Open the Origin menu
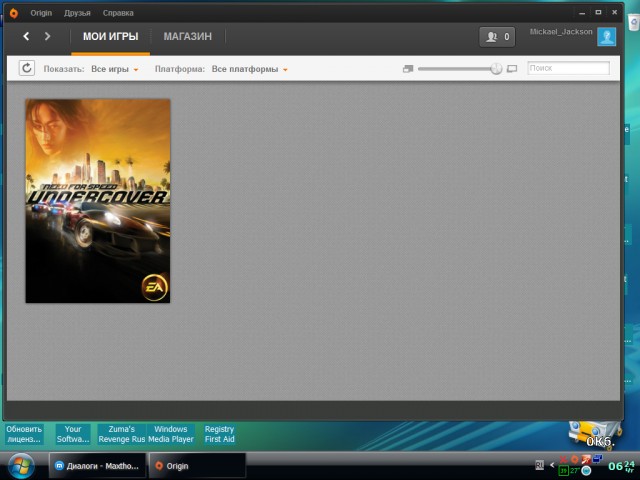 coord(41,13)
